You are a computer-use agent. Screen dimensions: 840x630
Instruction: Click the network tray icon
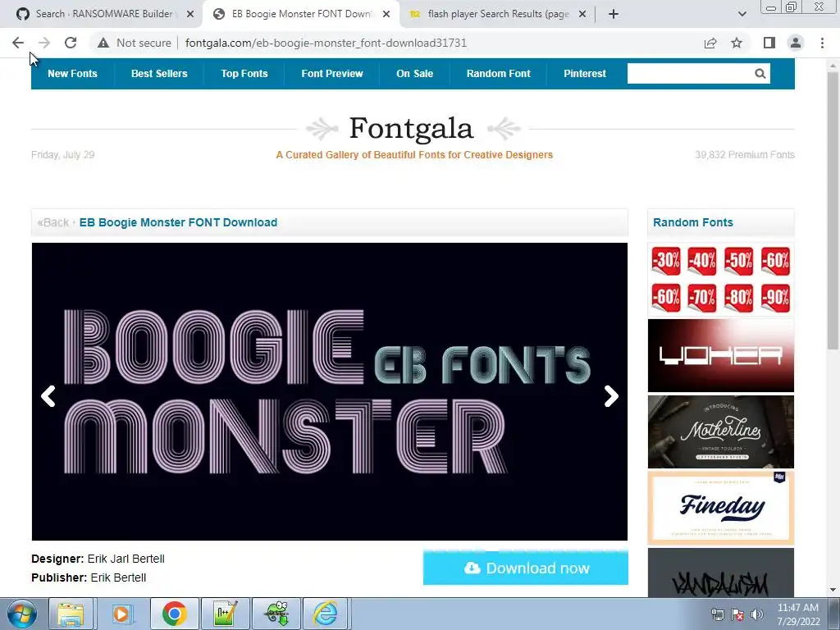coord(717,614)
